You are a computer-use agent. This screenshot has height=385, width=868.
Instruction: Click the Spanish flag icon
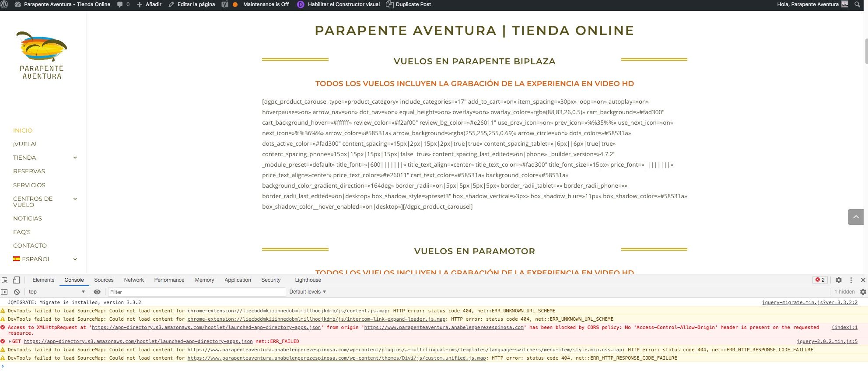pos(17,259)
